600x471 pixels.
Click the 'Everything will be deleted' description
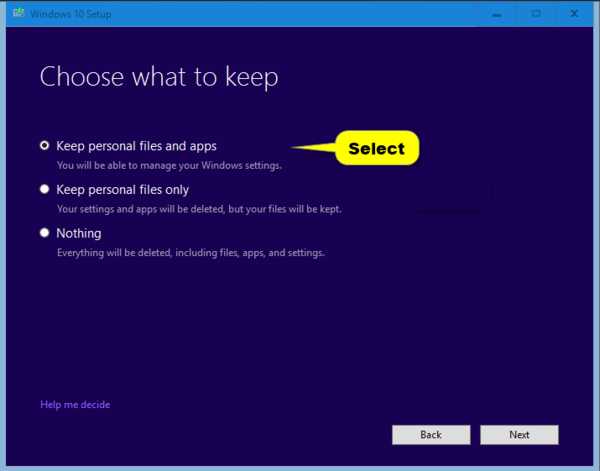(190, 254)
